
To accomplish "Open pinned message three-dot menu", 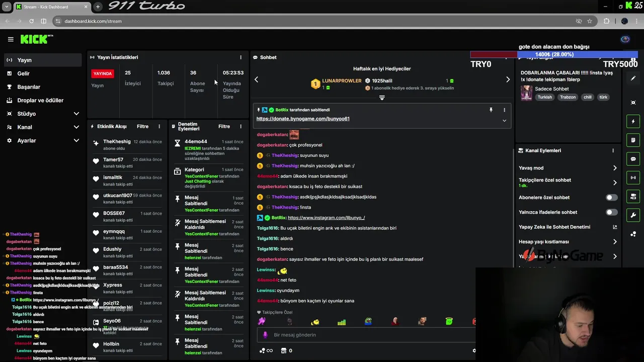I will click(504, 110).
